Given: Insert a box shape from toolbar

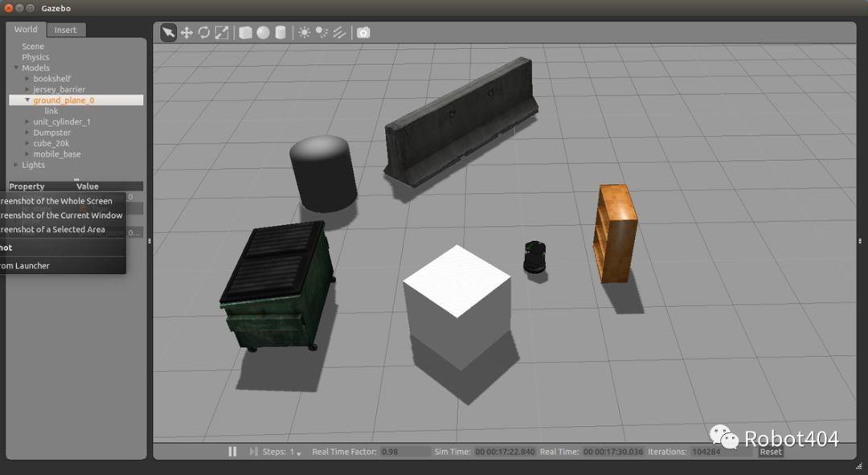Looking at the screenshot, I should pos(245,33).
